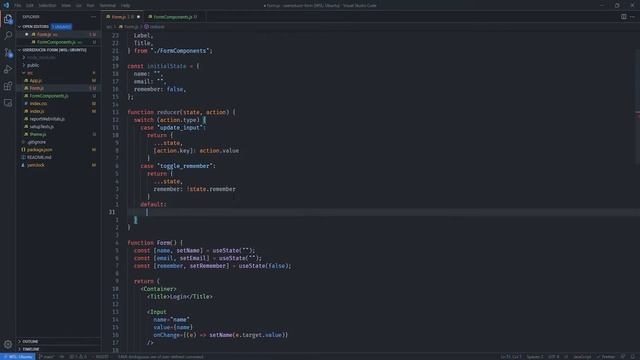Place cursor on the 'default:' line
Image resolution: width=640 pixels, height=360 pixels.
[x=153, y=204]
